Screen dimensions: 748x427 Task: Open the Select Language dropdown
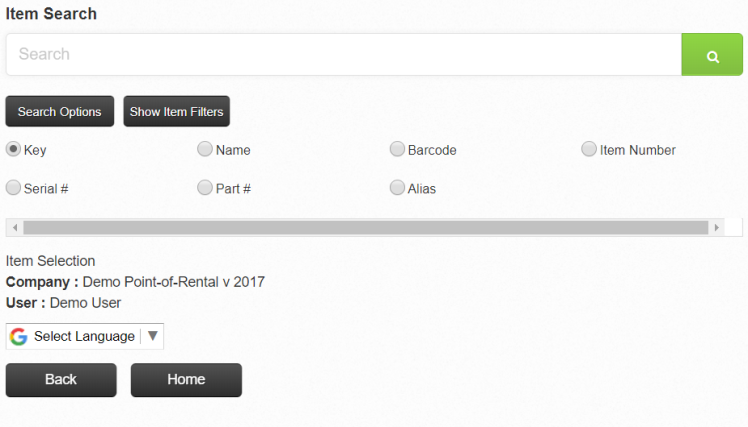point(84,337)
